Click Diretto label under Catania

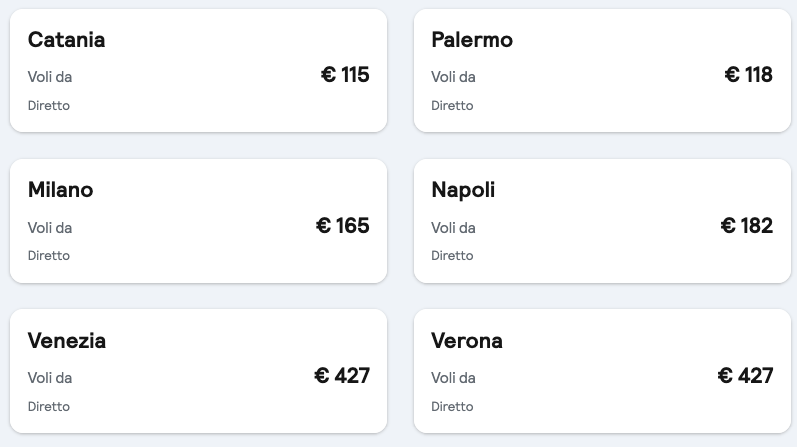click(x=49, y=105)
